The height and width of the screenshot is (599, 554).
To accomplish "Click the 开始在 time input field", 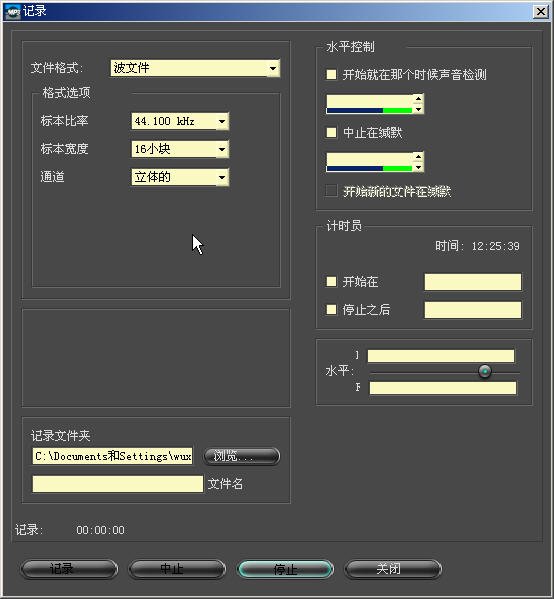I will pyautogui.click(x=473, y=282).
